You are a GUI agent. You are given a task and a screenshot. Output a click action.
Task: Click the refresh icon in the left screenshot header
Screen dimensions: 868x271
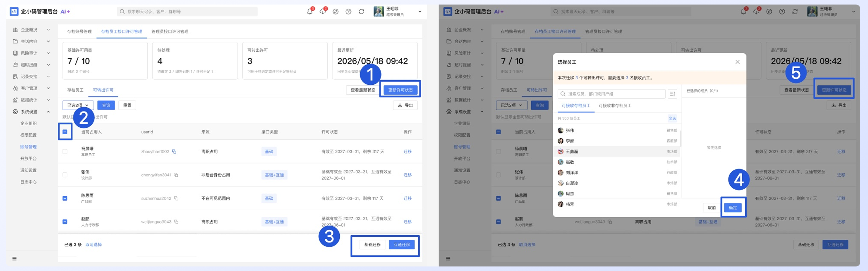point(361,12)
